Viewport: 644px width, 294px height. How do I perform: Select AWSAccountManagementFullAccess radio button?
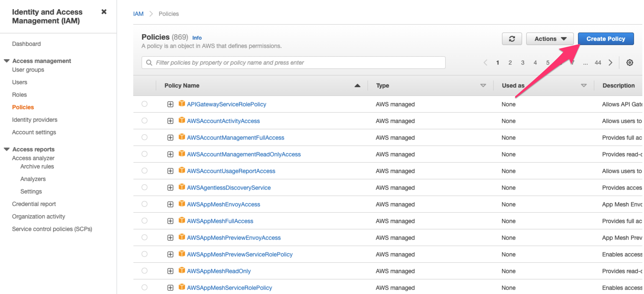point(145,138)
